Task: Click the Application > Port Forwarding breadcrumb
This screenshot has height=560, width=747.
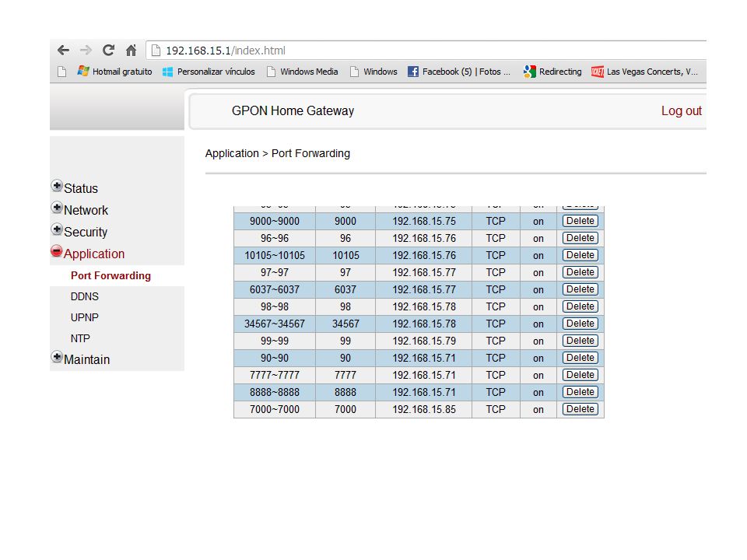Action: click(x=278, y=153)
